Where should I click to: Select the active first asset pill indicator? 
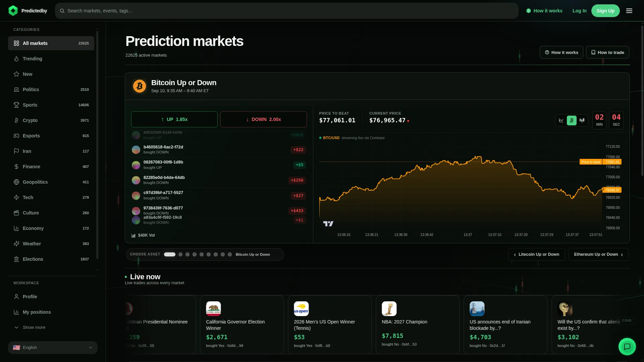click(170, 254)
